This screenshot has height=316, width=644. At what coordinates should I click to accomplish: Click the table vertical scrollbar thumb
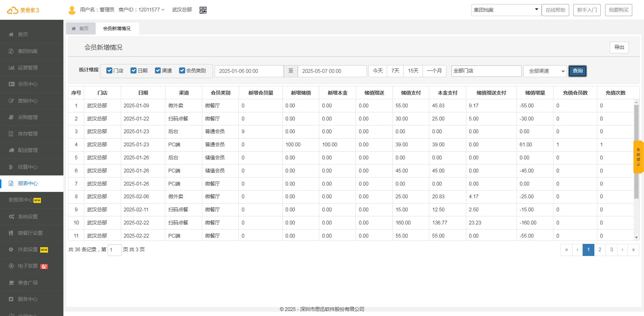(x=636, y=152)
